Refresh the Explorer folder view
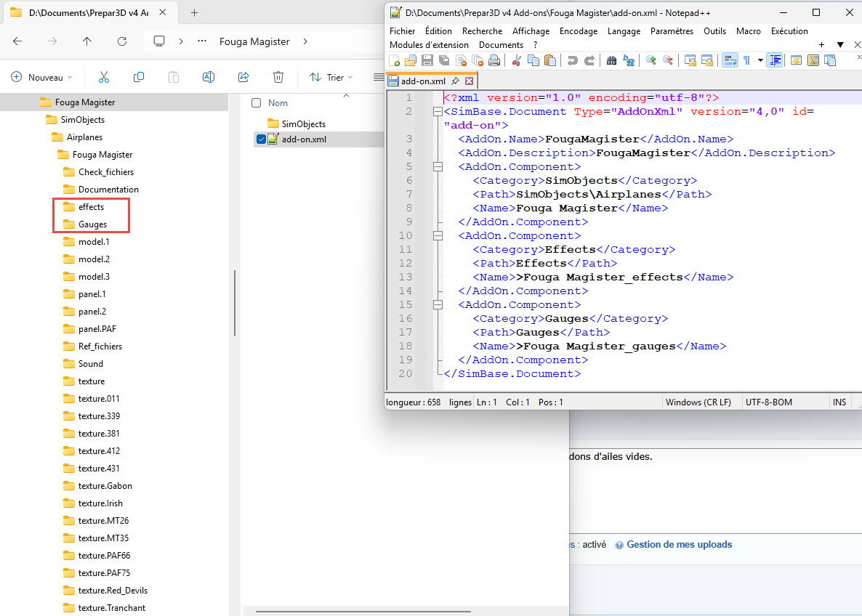The width and height of the screenshot is (862, 616). tap(122, 41)
